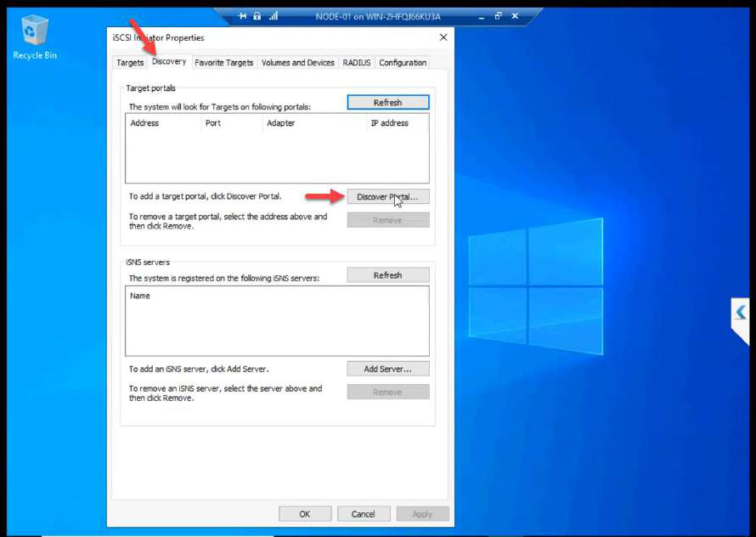Restore down the NODE-01 remote session
The width and height of the screenshot is (756, 537).
498,16
